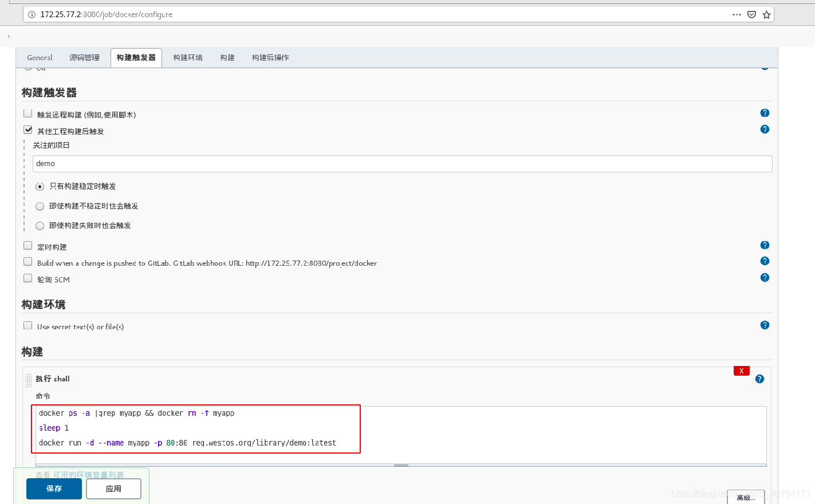The width and height of the screenshot is (815, 504).
Task: Enable 定时构建 checkbox
Action: pos(27,246)
